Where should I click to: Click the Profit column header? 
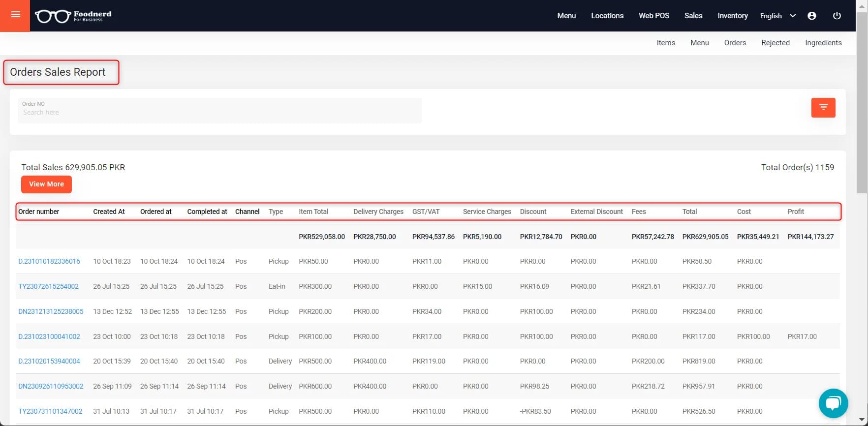coord(796,212)
